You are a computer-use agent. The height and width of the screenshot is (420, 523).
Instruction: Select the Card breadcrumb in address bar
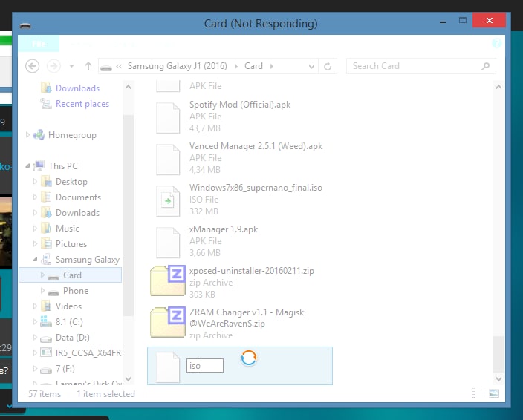pos(253,66)
